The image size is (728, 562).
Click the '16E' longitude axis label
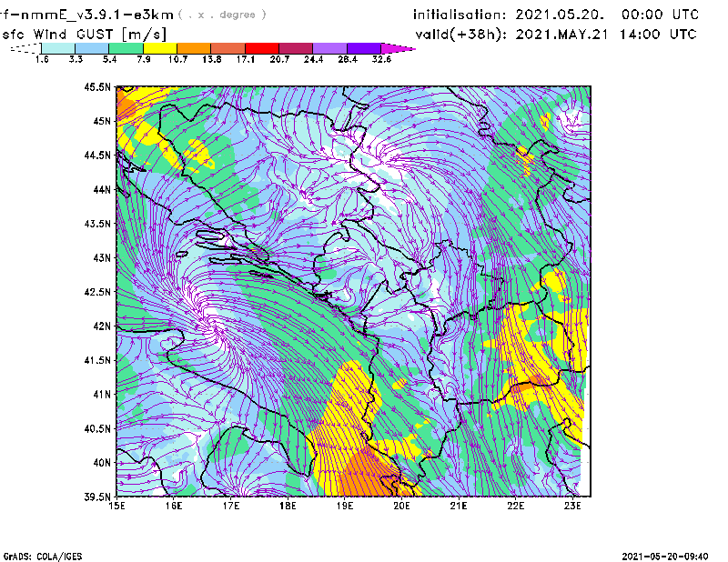pyautogui.click(x=174, y=506)
